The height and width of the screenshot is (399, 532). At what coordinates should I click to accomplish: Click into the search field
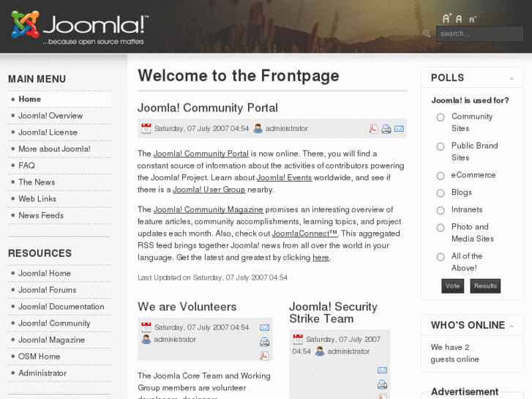[479, 34]
